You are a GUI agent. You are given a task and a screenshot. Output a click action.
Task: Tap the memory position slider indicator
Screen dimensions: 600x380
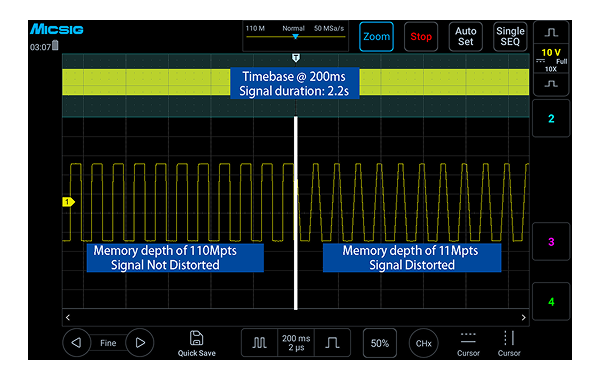(x=295, y=37)
